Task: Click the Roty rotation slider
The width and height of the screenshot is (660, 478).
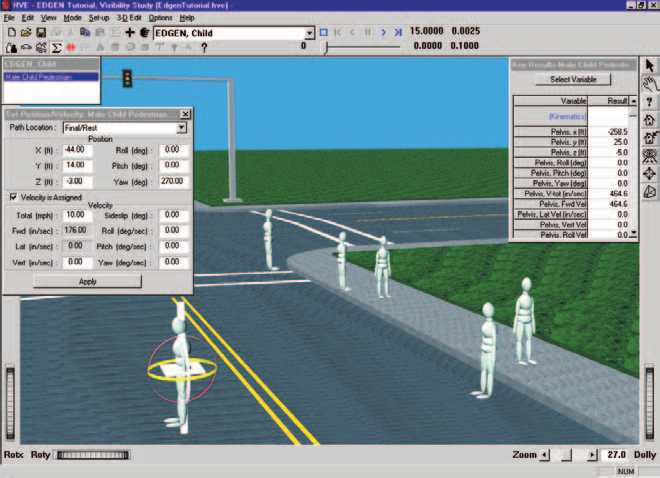Action: [x=93, y=455]
